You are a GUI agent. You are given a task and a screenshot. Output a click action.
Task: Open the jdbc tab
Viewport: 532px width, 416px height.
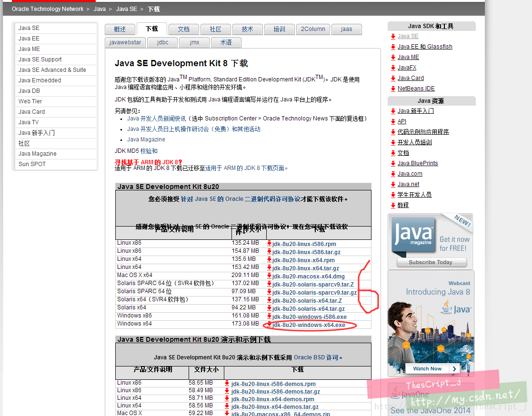162,42
